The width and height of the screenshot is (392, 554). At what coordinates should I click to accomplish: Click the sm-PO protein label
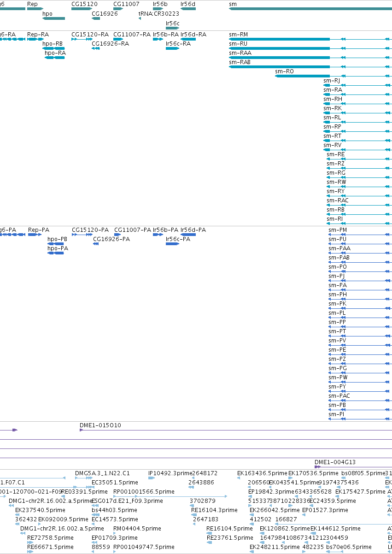tap(338, 267)
